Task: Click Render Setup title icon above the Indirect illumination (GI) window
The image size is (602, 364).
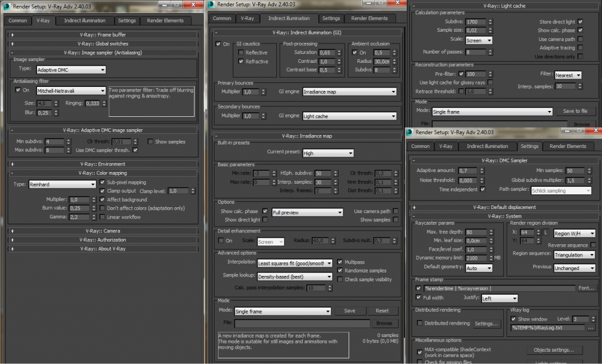Action: click(211, 4)
